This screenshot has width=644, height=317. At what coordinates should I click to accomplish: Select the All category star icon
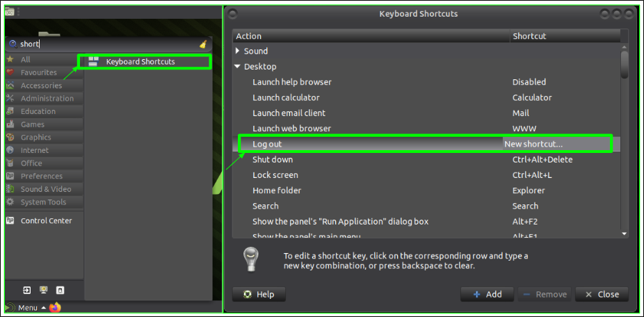click(10, 60)
